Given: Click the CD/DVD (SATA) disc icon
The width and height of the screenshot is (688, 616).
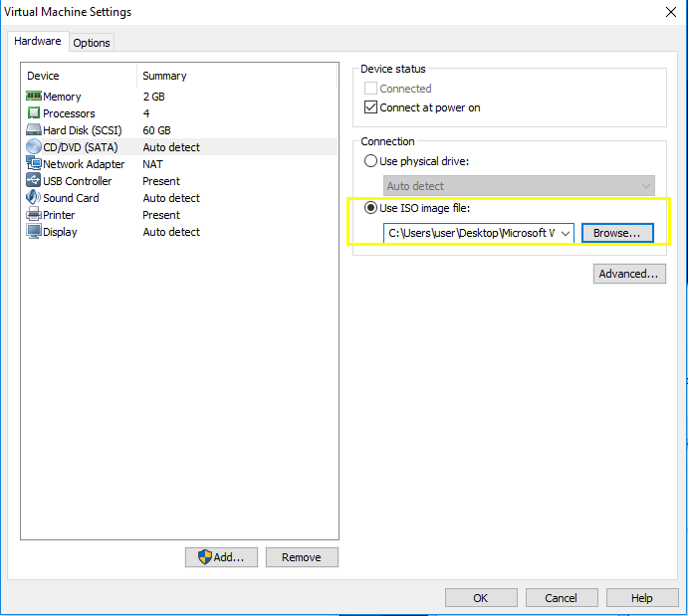Looking at the screenshot, I should (34, 146).
